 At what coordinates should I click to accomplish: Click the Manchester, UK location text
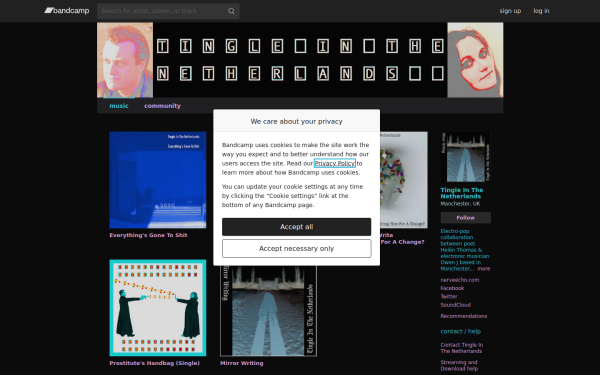point(460,204)
